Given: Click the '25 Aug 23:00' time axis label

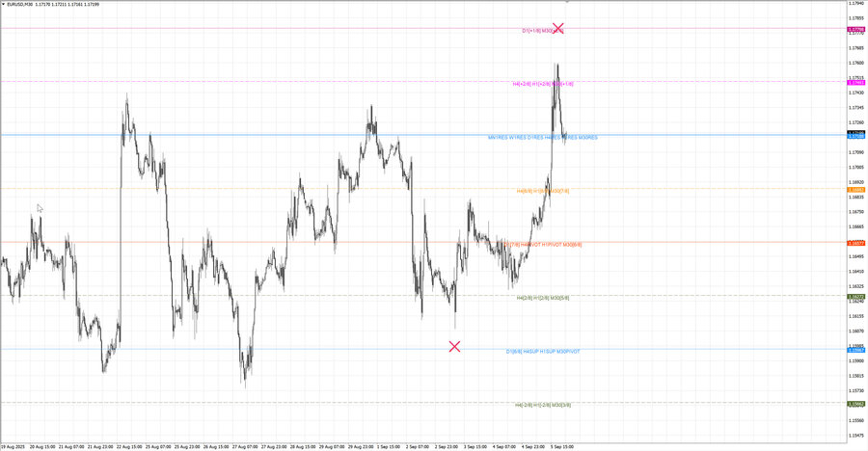Looking at the screenshot, I should 187,446.
